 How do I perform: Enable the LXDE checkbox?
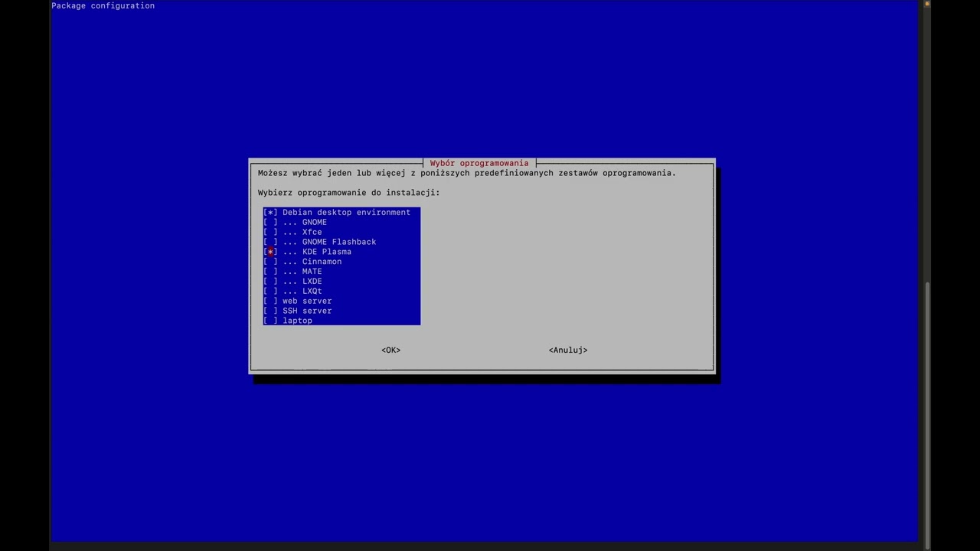click(270, 281)
